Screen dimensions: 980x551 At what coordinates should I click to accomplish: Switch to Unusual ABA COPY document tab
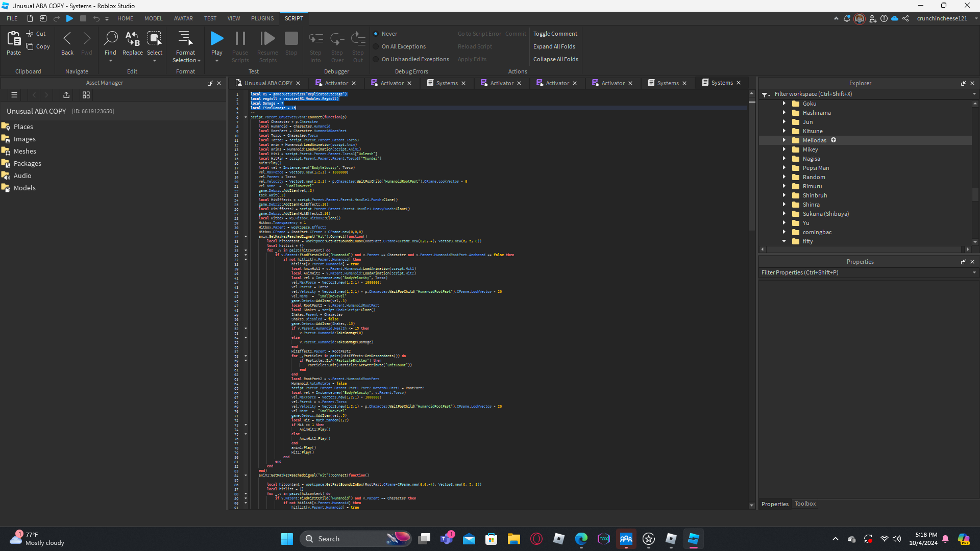(x=268, y=83)
